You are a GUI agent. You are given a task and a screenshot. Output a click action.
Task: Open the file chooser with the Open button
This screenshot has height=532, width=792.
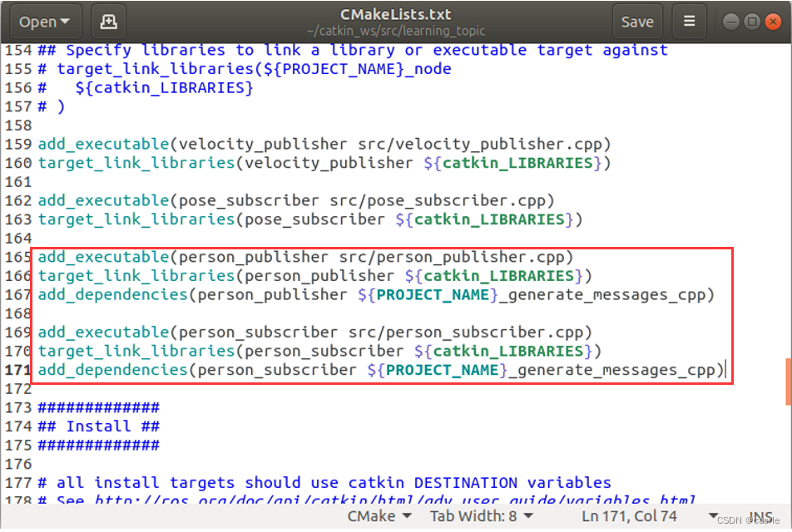click(44, 22)
